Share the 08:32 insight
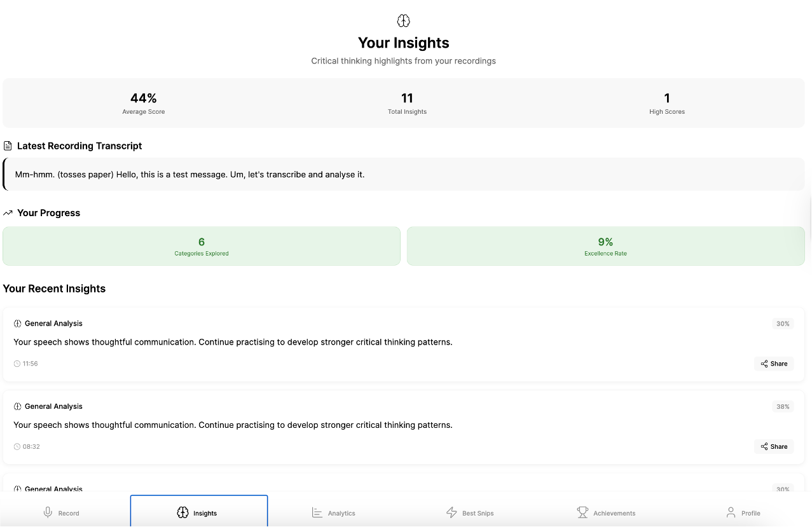 pyautogui.click(x=774, y=446)
